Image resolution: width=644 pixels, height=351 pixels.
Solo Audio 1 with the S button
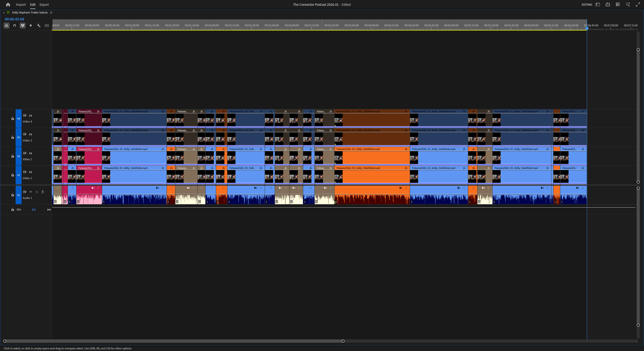click(x=37, y=192)
